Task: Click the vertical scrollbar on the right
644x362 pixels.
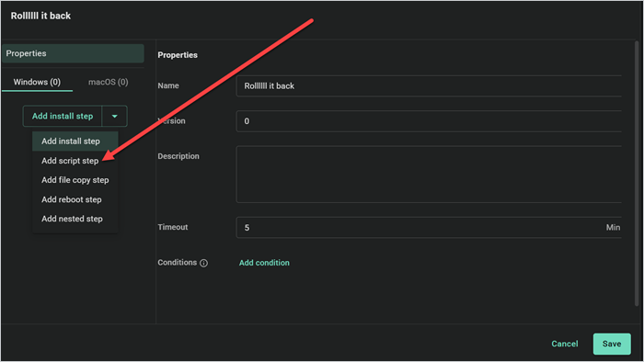Action: pyautogui.click(x=637, y=174)
